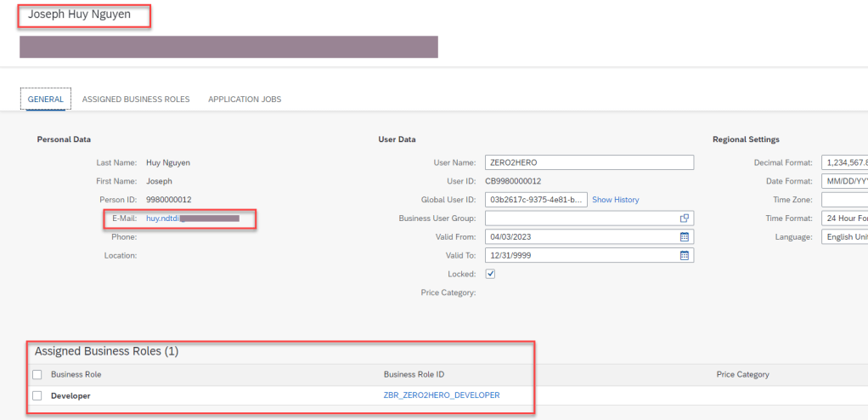Select the General tab

point(45,99)
